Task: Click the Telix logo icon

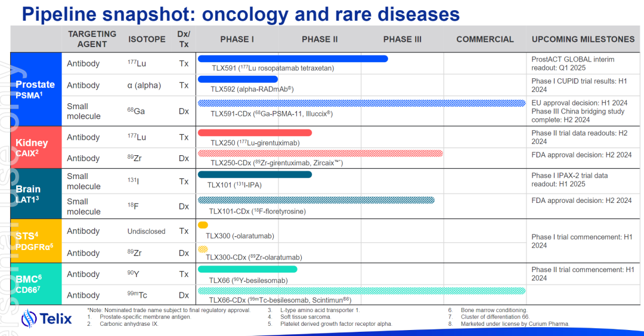Action: click(x=30, y=319)
